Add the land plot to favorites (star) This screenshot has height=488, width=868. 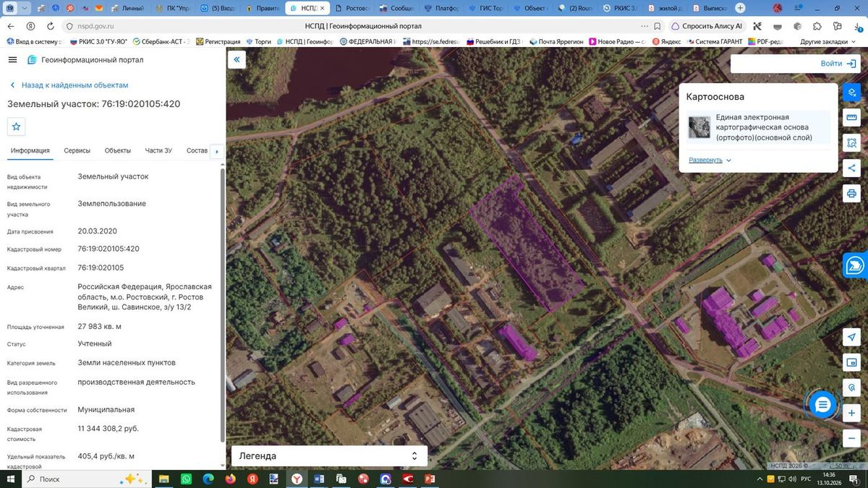pos(17,127)
